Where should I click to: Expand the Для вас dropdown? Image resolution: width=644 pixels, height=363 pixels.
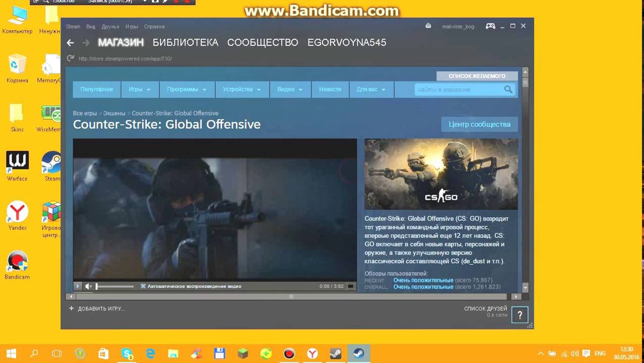coord(371,89)
